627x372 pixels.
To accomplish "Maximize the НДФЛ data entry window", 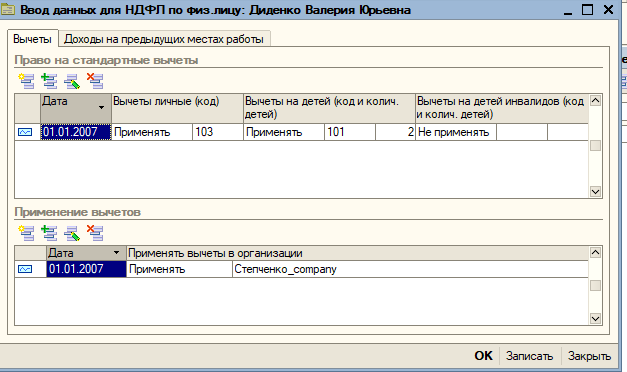I will 587,9.
